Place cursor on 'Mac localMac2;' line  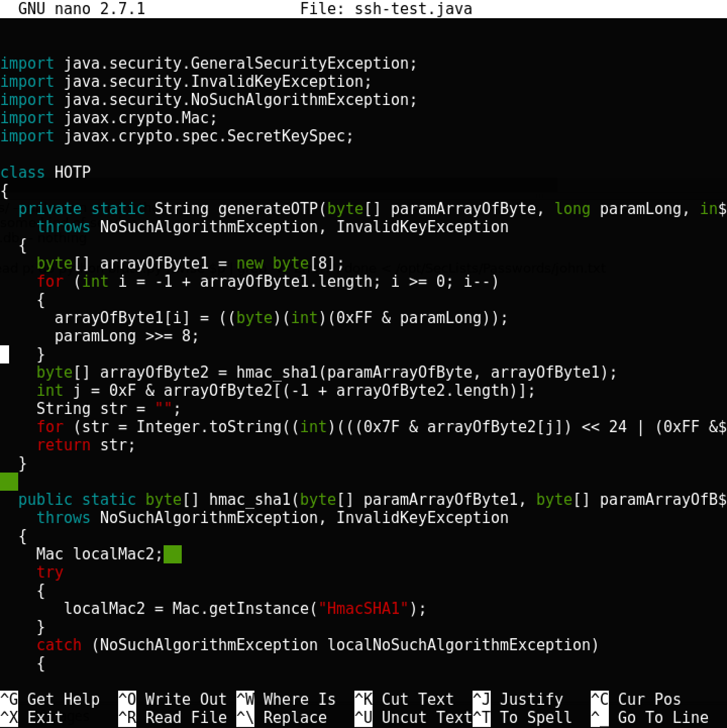pyautogui.click(x=100, y=554)
